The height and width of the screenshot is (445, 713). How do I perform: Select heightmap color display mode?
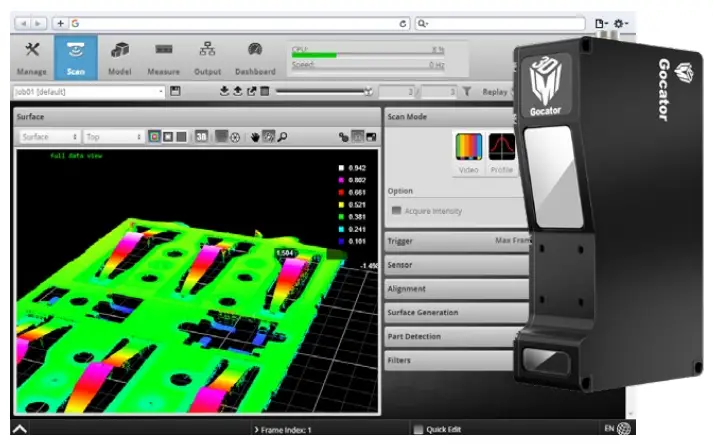pos(154,137)
